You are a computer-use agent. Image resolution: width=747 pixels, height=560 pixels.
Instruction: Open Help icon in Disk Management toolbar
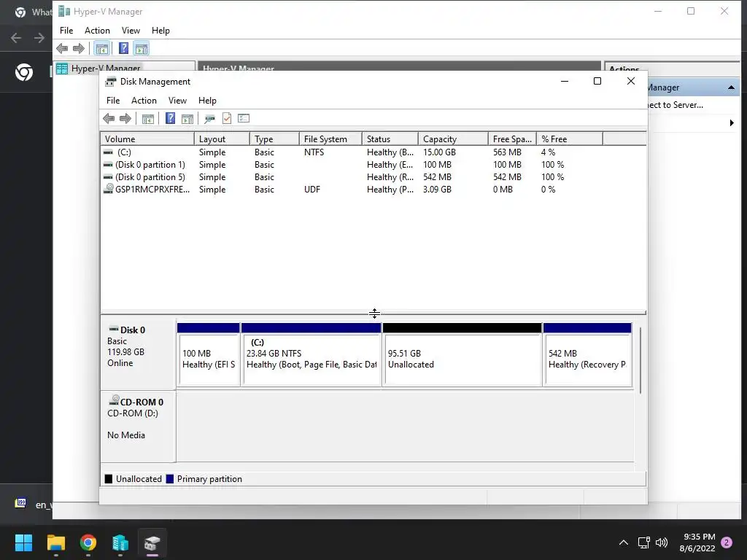pos(170,118)
